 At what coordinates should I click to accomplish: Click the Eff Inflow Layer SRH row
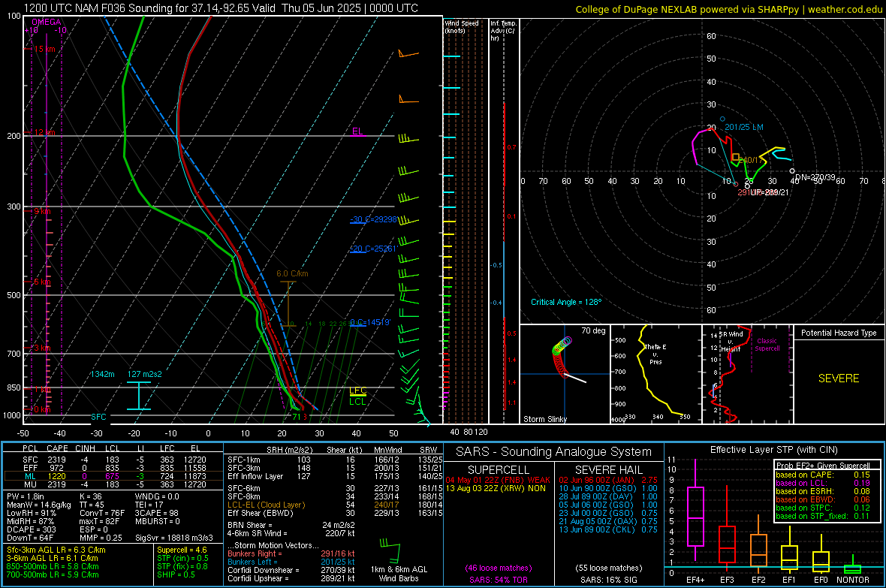point(335,476)
